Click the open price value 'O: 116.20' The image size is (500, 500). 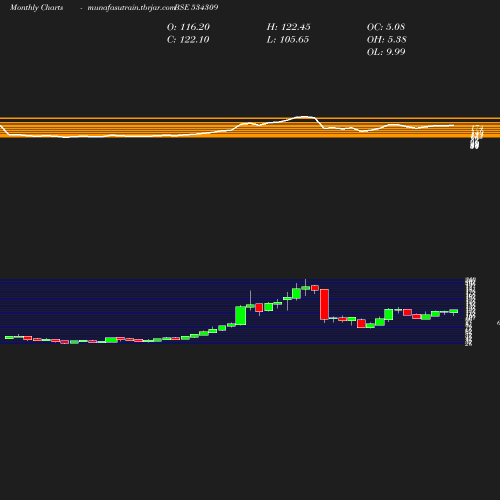click(188, 27)
